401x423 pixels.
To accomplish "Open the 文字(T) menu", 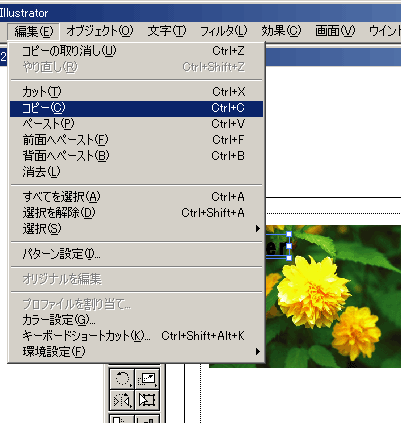I will (167, 31).
